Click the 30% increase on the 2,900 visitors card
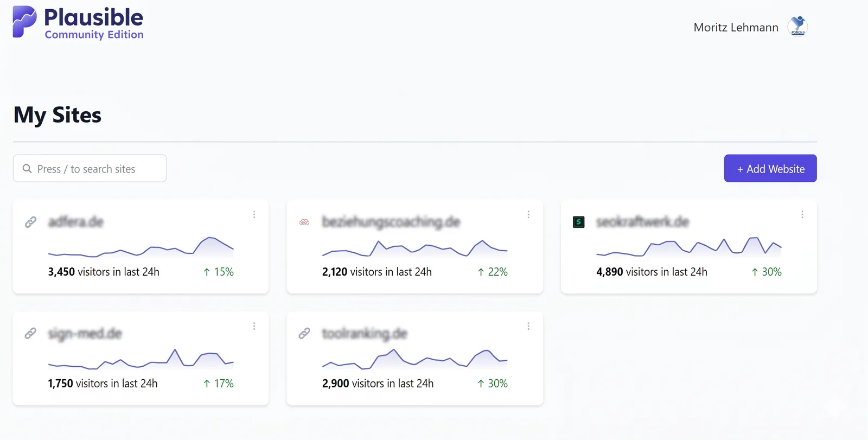 (493, 384)
